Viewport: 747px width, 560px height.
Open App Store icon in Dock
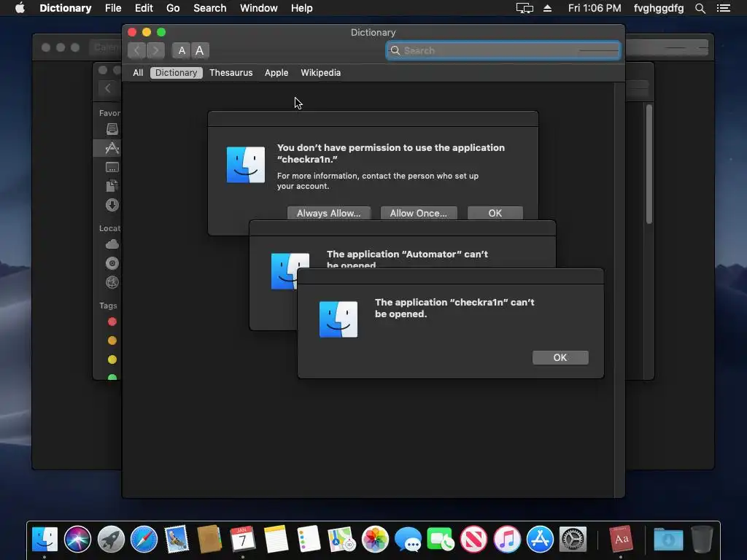click(x=540, y=539)
